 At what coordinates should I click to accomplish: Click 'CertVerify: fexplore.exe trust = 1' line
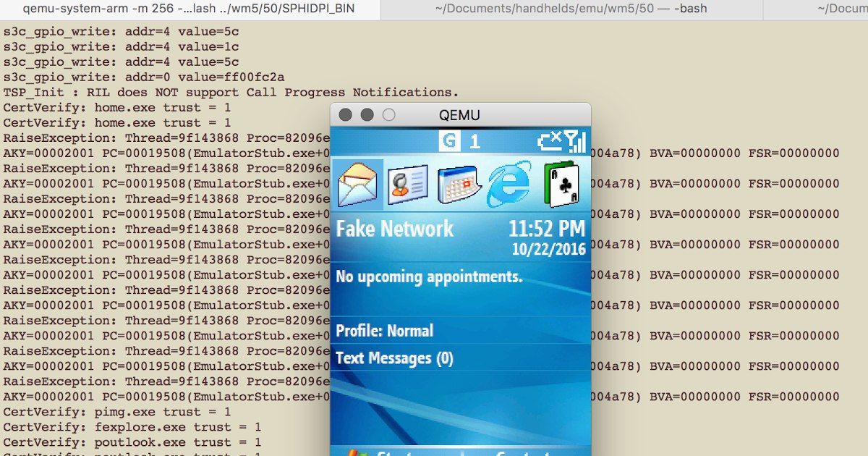tap(132, 427)
